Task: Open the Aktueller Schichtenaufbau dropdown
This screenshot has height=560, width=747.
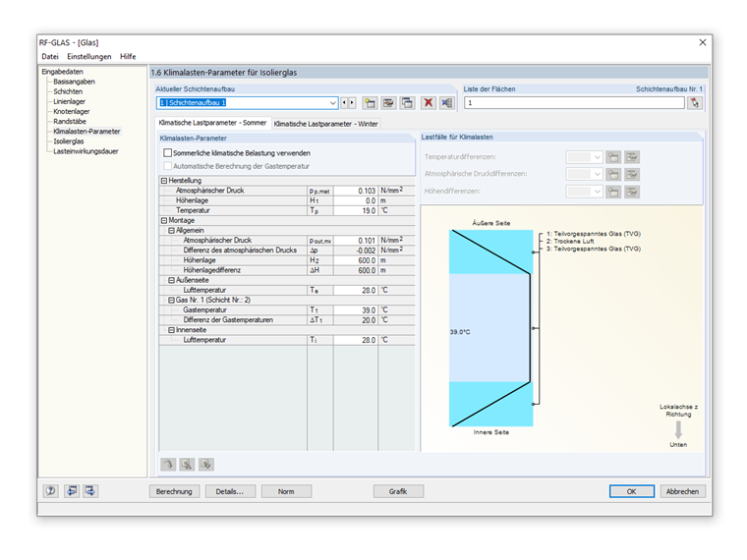Action: point(332,103)
